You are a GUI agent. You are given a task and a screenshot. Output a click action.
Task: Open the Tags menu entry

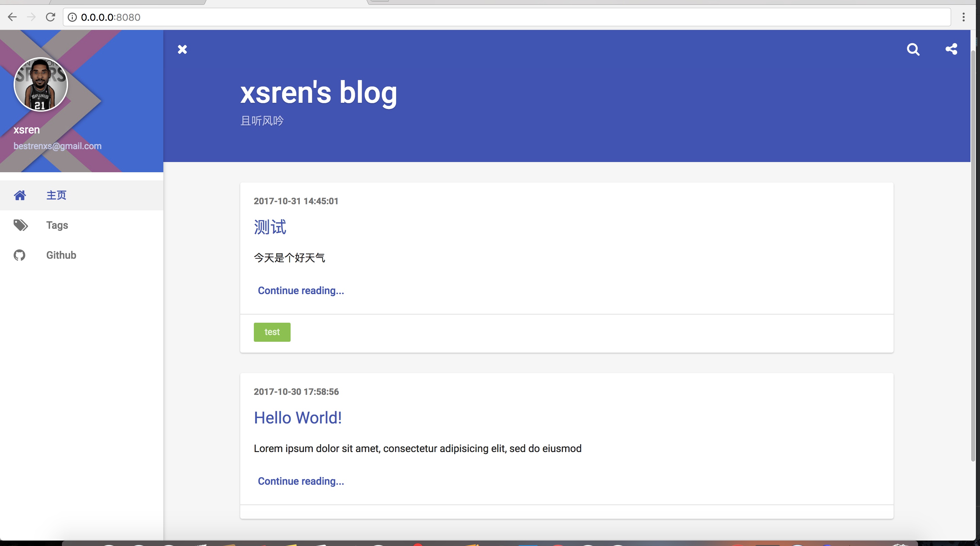click(57, 225)
